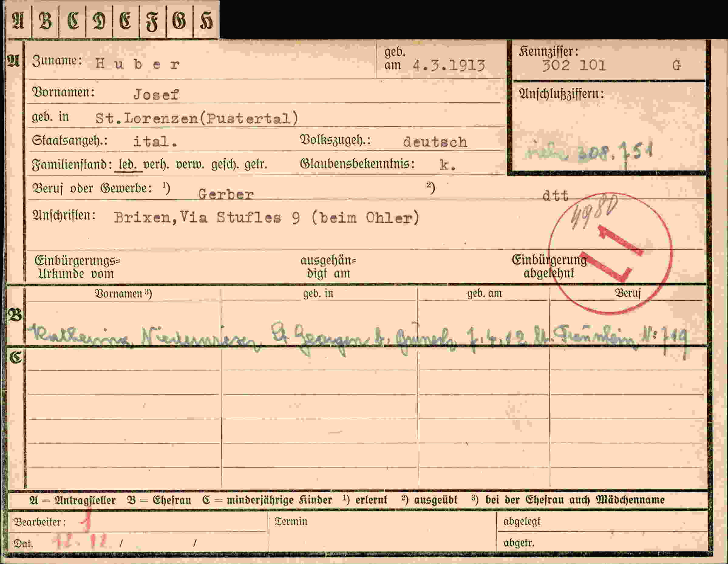Click the text '(beim Ohler)'
Image resolution: width=728 pixels, height=564 pixels.
(x=365, y=218)
